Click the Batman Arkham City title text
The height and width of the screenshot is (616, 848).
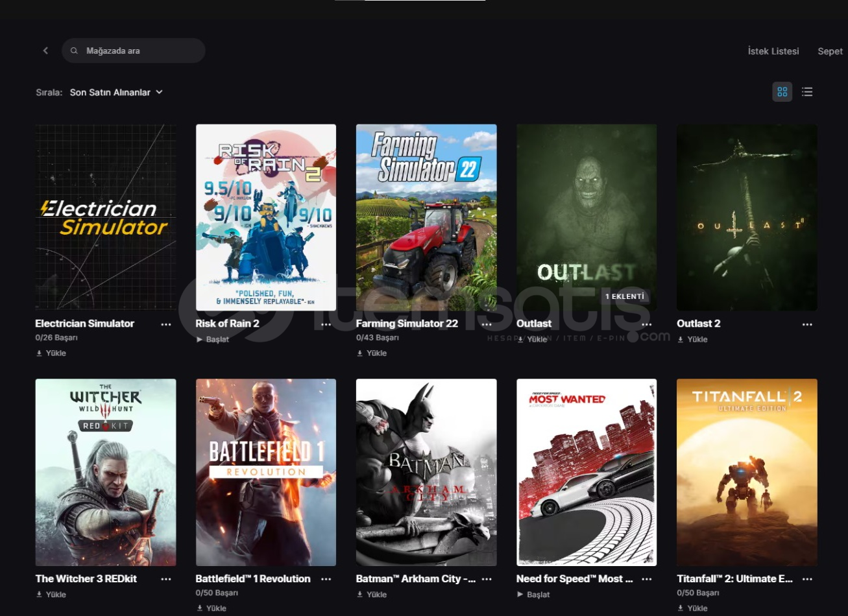(416, 578)
